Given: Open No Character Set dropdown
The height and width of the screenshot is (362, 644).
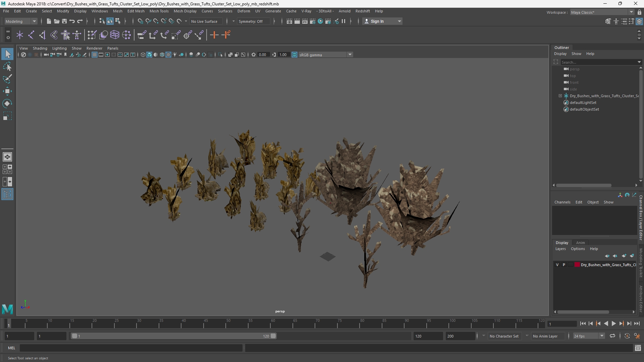Looking at the screenshot, I should (504, 336).
